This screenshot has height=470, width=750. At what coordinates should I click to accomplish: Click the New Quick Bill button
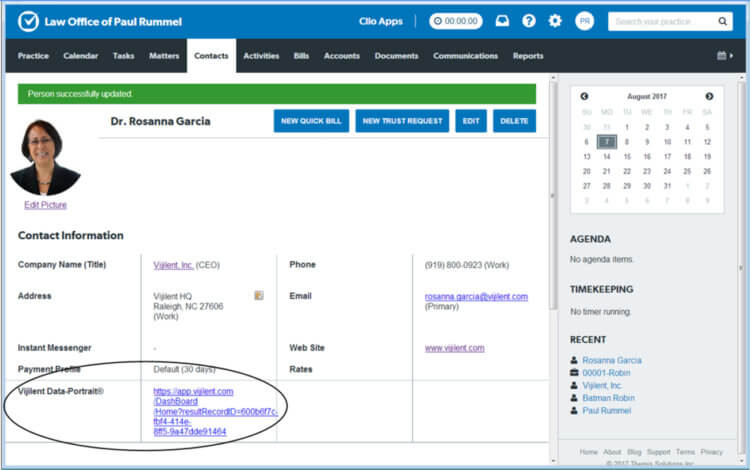pyautogui.click(x=311, y=121)
